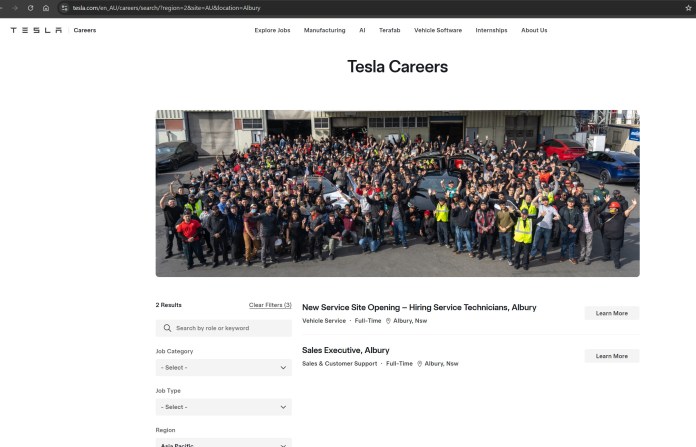Click the Tesla team group photo banner
696x447 pixels.
pyautogui.click(x=398, y=194)
